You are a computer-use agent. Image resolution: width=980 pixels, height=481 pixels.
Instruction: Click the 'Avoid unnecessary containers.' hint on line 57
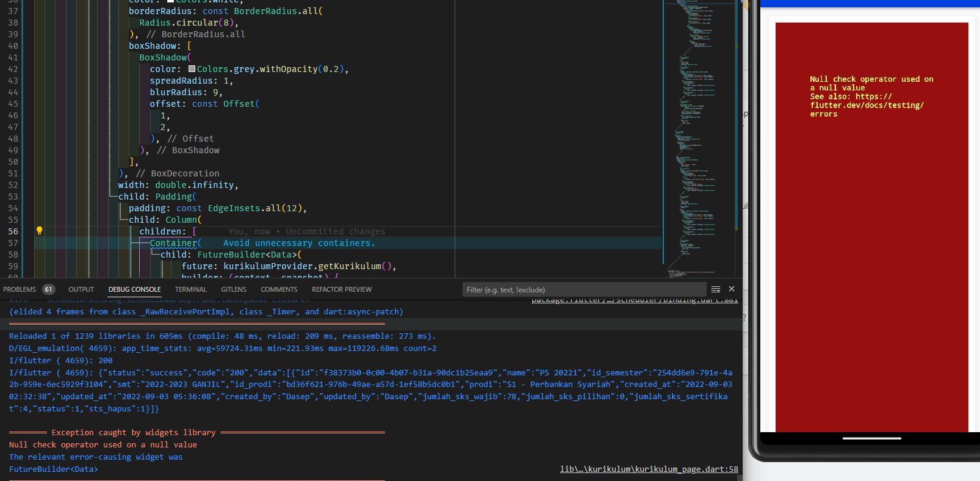[299, 243]
